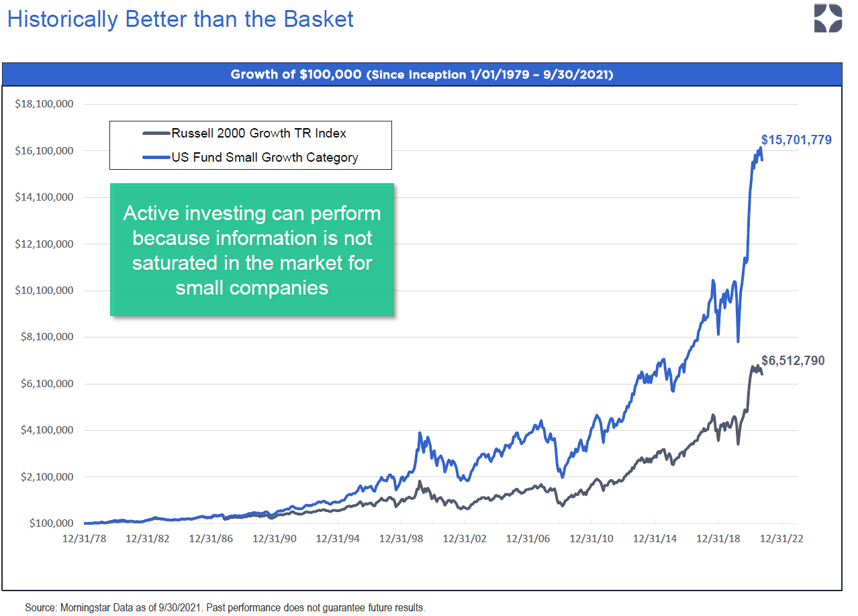Click the $18,100,000 y-axis label

[44, 104]
